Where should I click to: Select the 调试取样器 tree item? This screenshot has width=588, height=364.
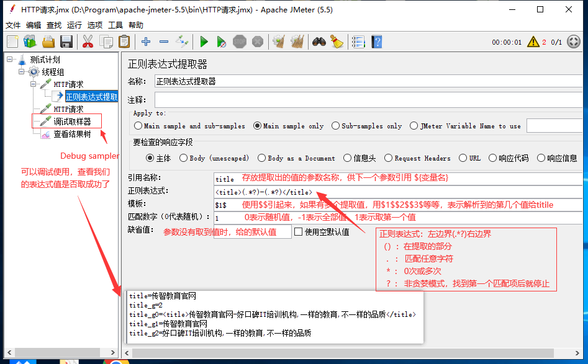coord(71,122)
